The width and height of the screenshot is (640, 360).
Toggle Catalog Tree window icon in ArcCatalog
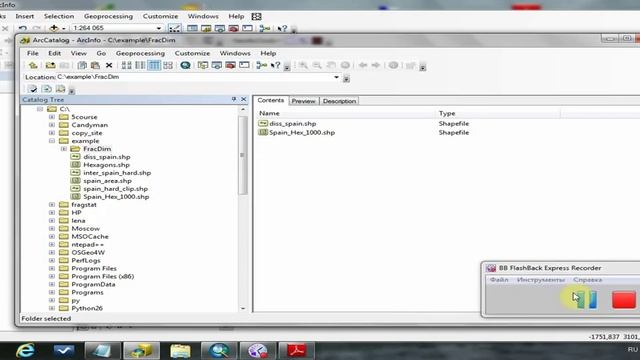pos(203,65)
